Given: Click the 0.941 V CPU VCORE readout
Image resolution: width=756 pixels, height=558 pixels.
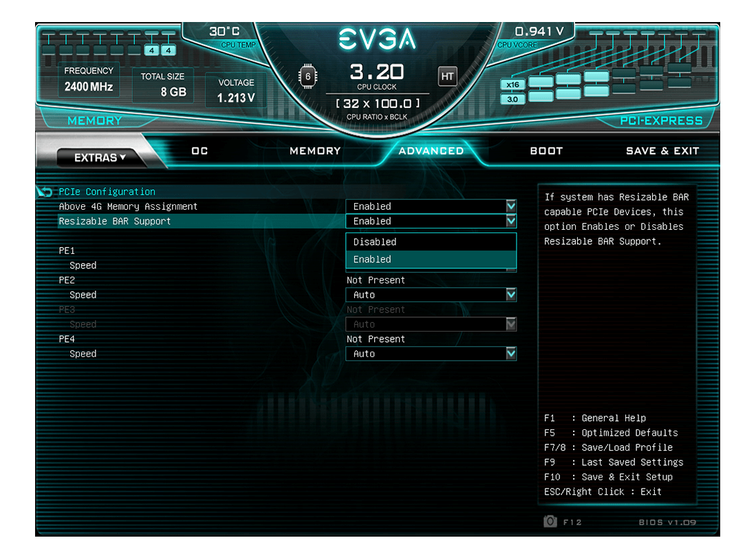Looking at the screenshot, I should (530, 37).
